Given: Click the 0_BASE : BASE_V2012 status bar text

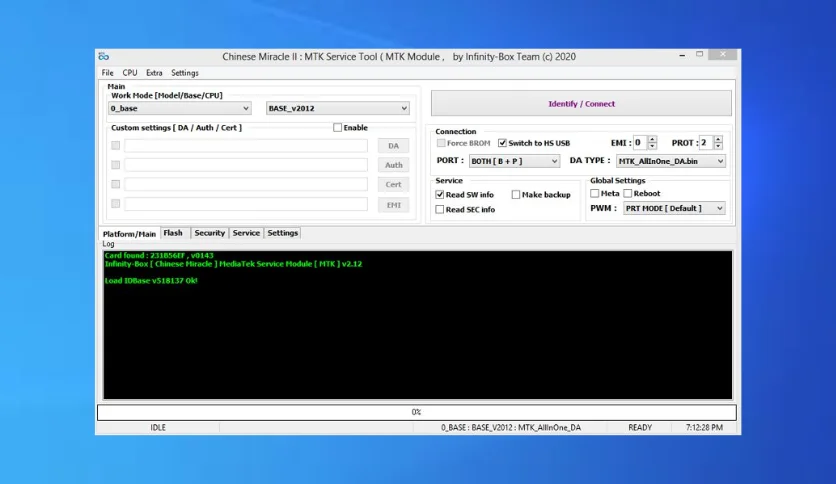Looking at the screenshot, I should (x=511, y=427).
